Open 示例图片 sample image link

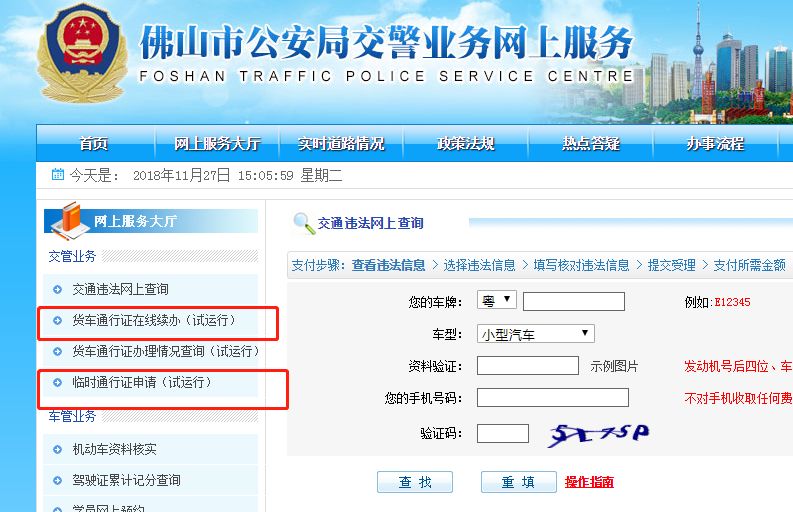[x=614, y=366]
